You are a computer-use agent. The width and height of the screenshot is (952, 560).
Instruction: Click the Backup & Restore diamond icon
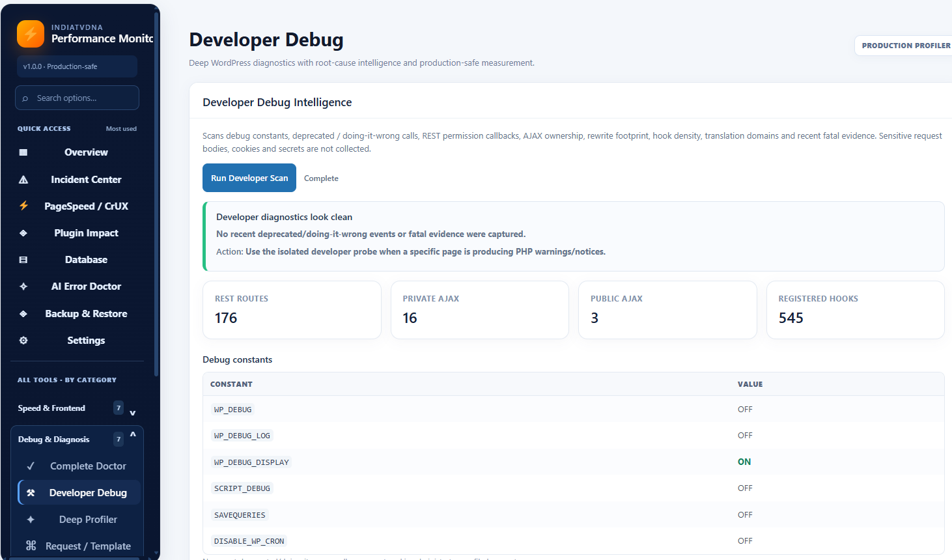[x=23, y=314]
